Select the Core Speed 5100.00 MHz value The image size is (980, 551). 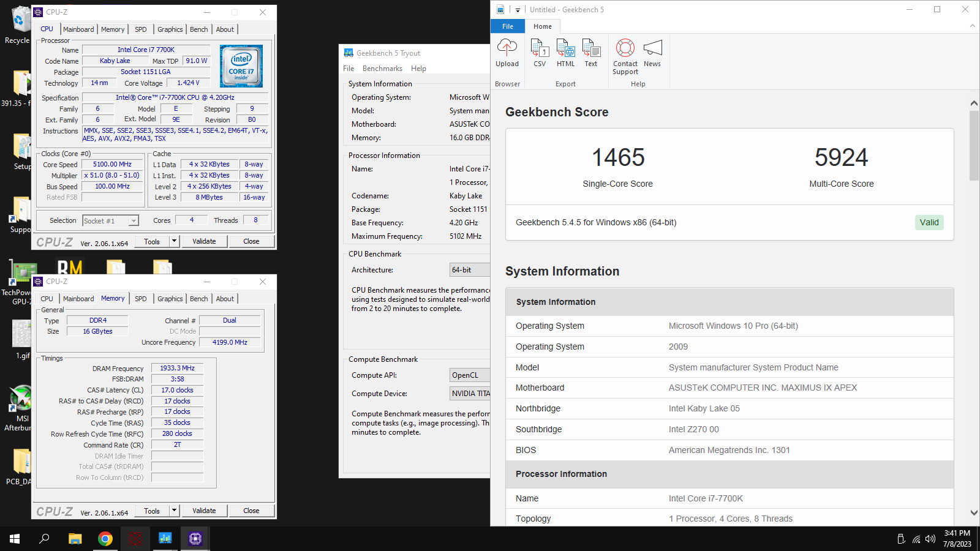(x=112, y=164)
